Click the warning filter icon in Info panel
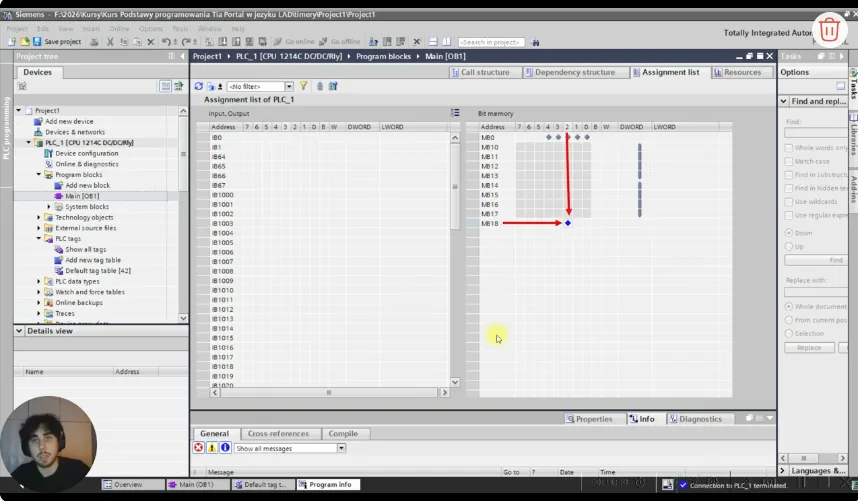 coord(211,447)
